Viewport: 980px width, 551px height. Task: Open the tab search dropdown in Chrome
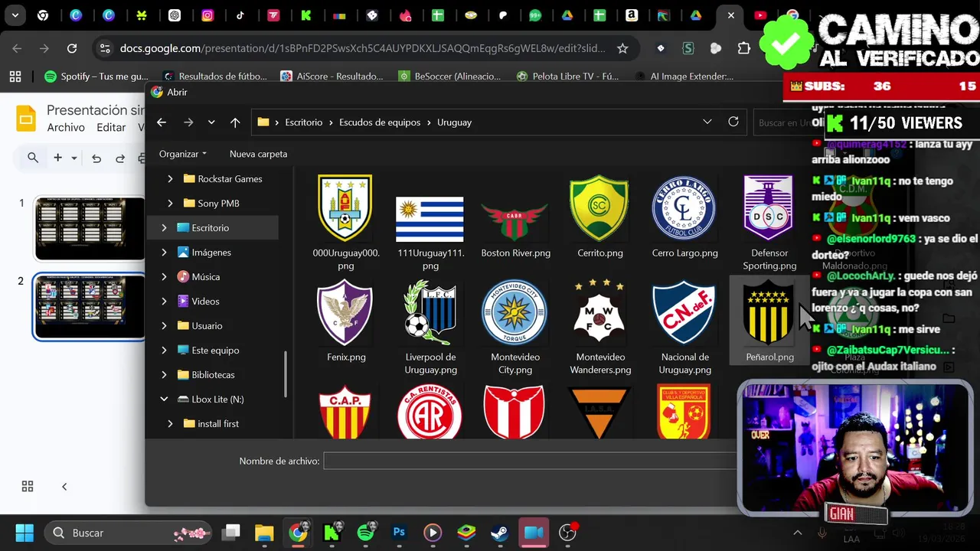tap(15, 15)
